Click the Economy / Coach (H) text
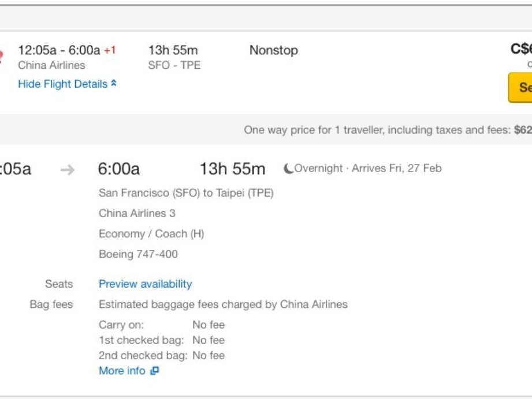Viewport: 532px width, 399px height. 151,234
